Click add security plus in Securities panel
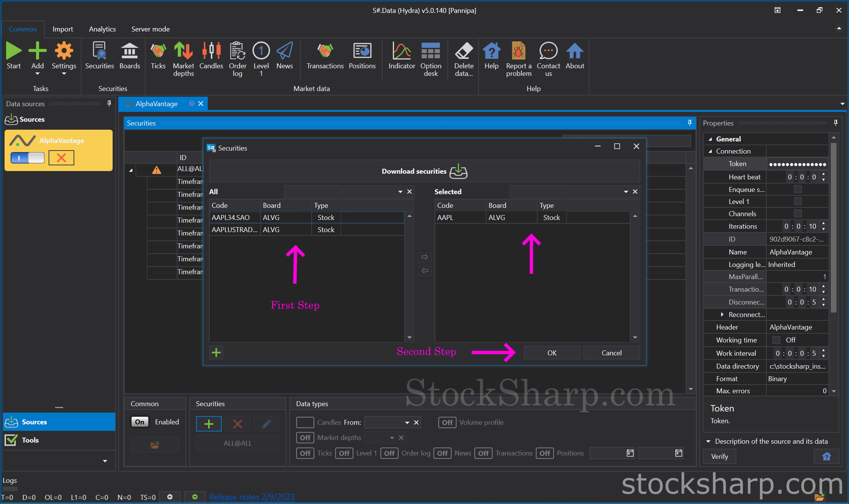 pyautogui.click(x=209, y=424)
